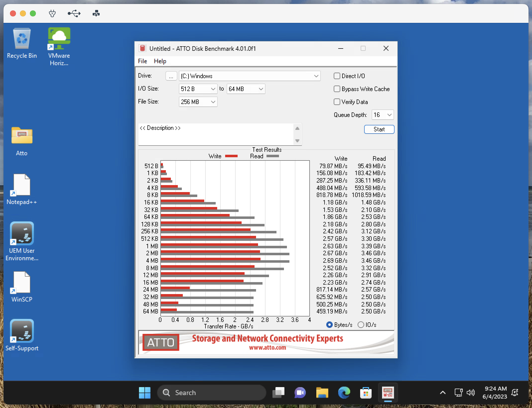Check Bypass Write Cache
Image resolution: width=532 pixels, height=408 pixels.
(x=337, y=89)
